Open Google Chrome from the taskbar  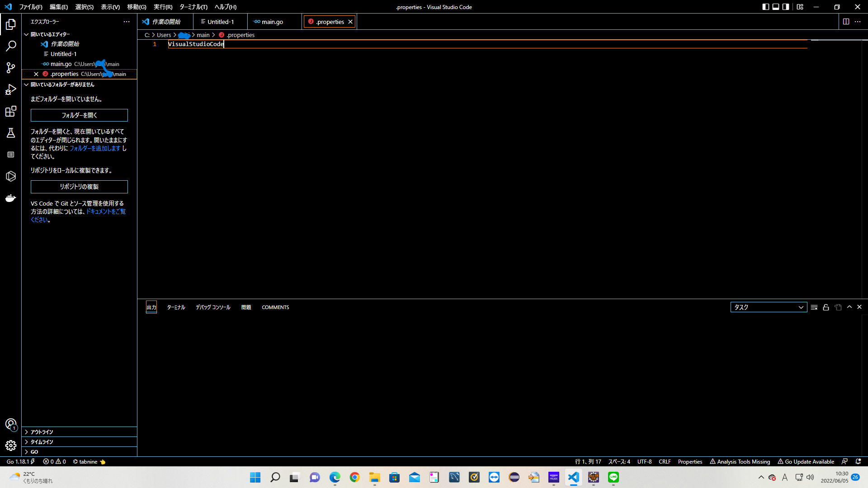355,477
